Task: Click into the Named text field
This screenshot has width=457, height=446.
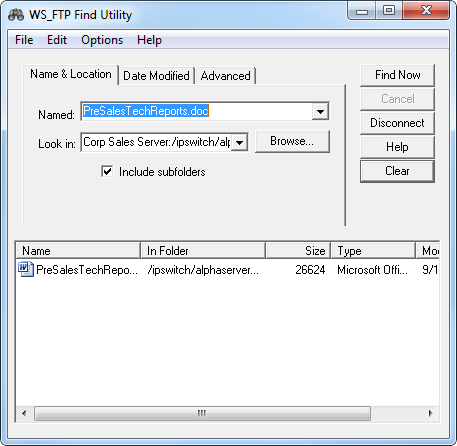Action: click(x=197, y=111)
